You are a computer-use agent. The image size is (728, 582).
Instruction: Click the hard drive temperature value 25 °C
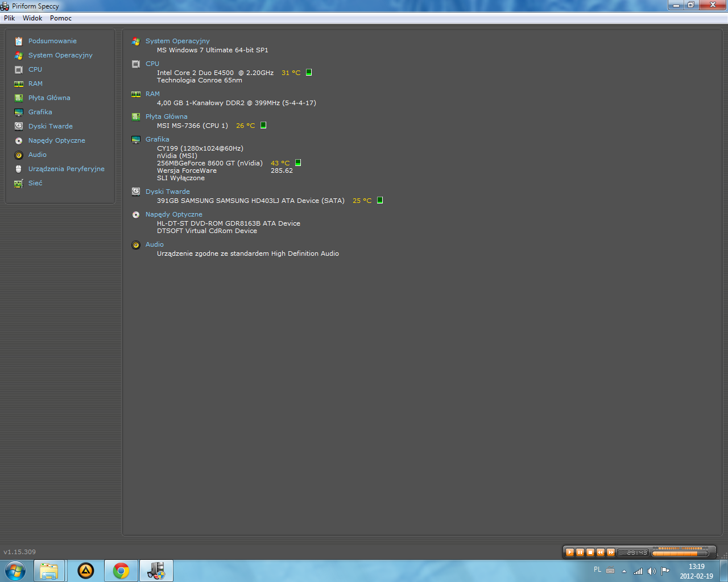coord(362,201)
